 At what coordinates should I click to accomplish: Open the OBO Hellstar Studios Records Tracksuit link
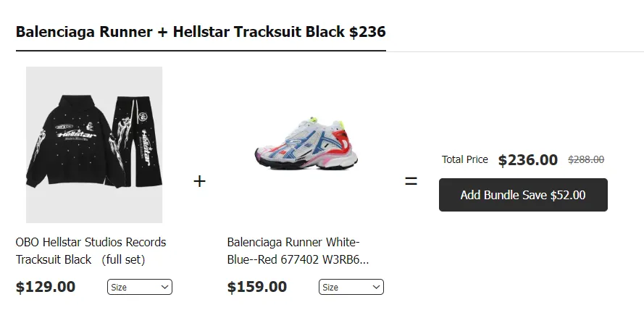[91, 251]
